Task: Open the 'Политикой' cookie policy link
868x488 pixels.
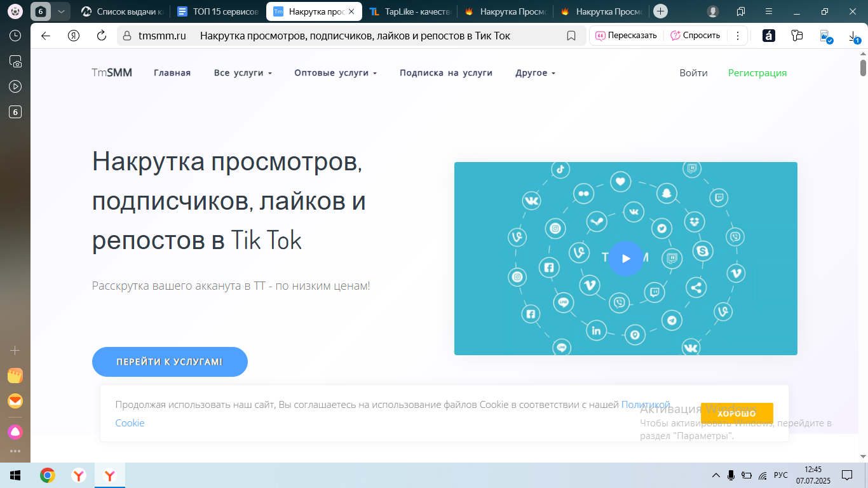Action: click(x=646, y=405)
